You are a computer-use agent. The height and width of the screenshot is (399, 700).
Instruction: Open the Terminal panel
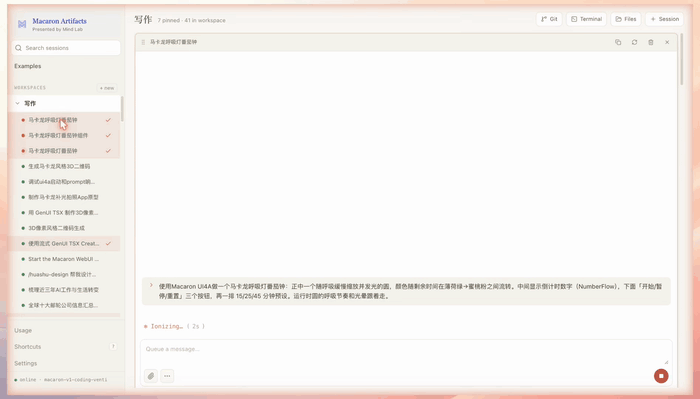(x=586, y=19)
